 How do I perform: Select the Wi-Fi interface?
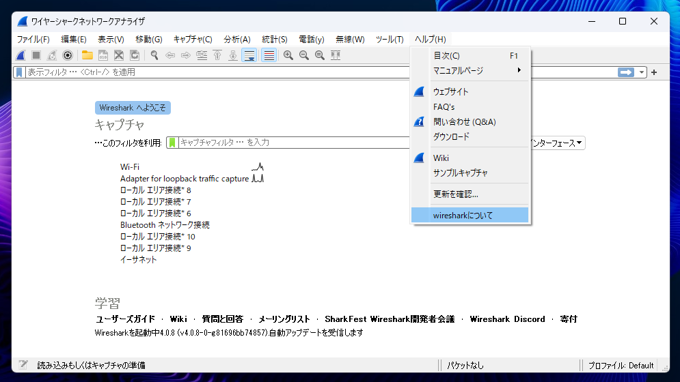(130, 167)
